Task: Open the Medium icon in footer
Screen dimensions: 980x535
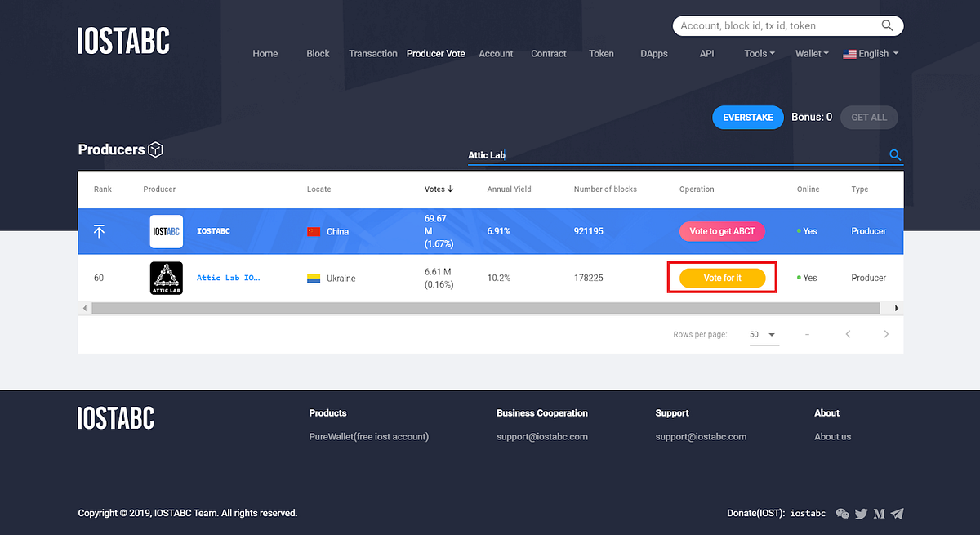Action: pyautogui.click(x=879, y=514)
